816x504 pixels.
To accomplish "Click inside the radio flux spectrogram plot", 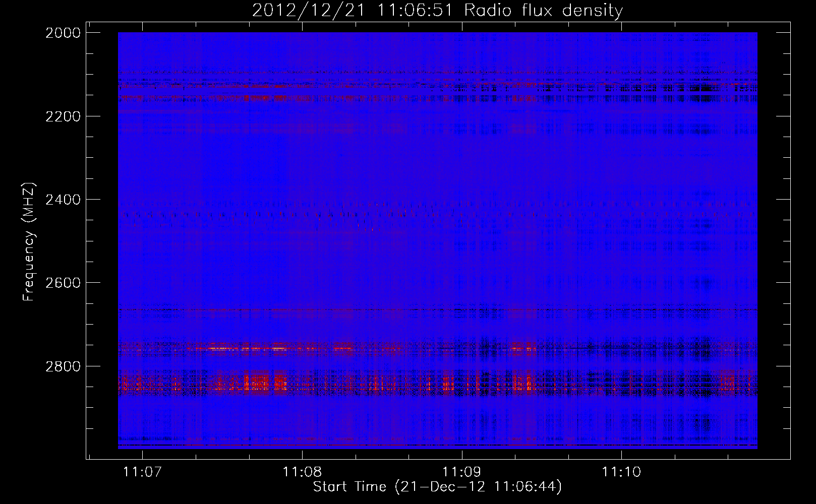I will (437, 240).
